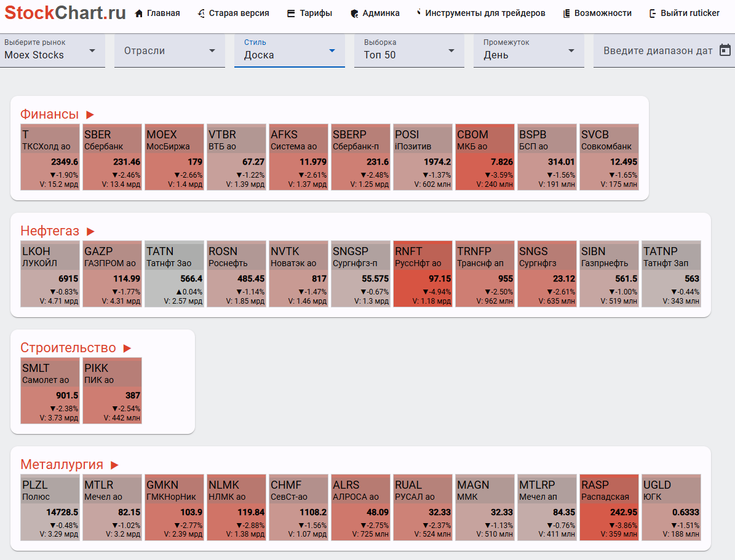This screenshot has height=560, width=735.
Task: Open the PLZL Полюс tile
Action: (x=50, y=507)
